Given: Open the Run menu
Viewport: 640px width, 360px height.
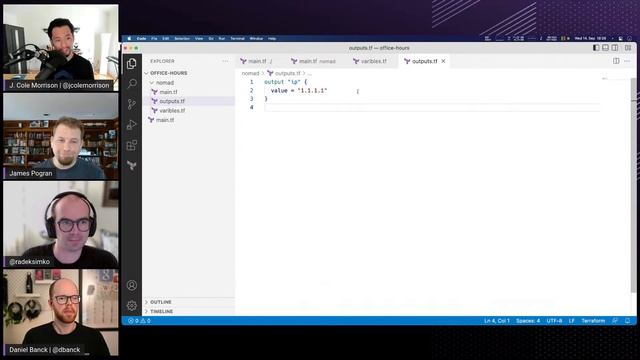Looking at the screenshot, I should coord(222,38).
